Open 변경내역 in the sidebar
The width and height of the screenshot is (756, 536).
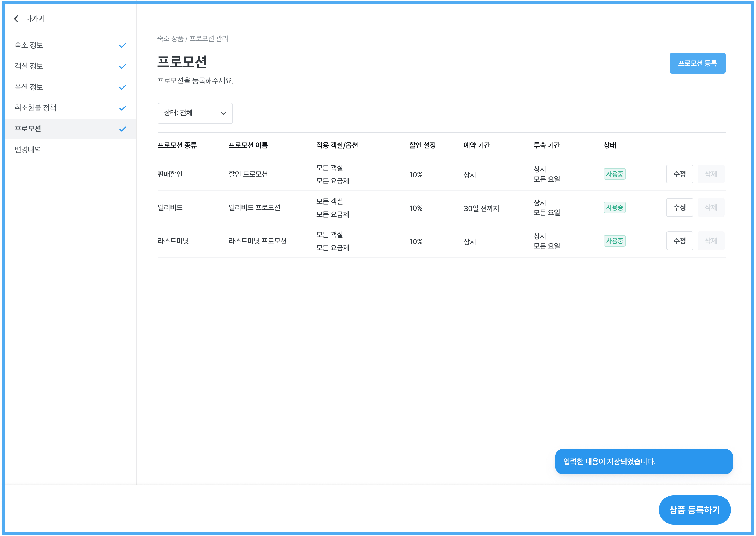[28, 150]
